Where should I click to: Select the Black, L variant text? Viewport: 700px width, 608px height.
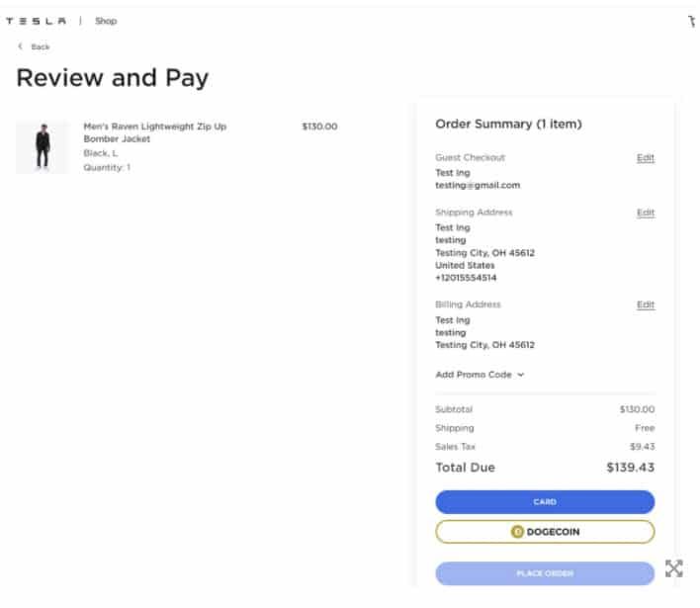[101, 153]
